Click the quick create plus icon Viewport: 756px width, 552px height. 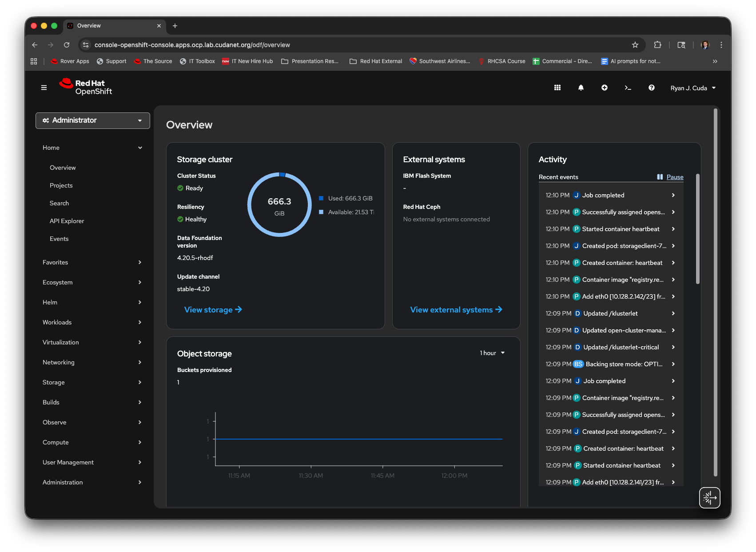[x=605, y=88]
